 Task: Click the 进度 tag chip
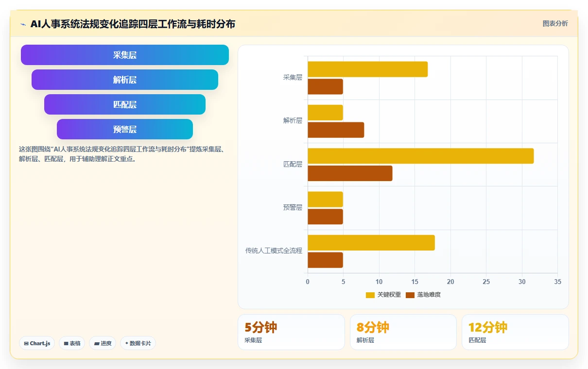103,343
